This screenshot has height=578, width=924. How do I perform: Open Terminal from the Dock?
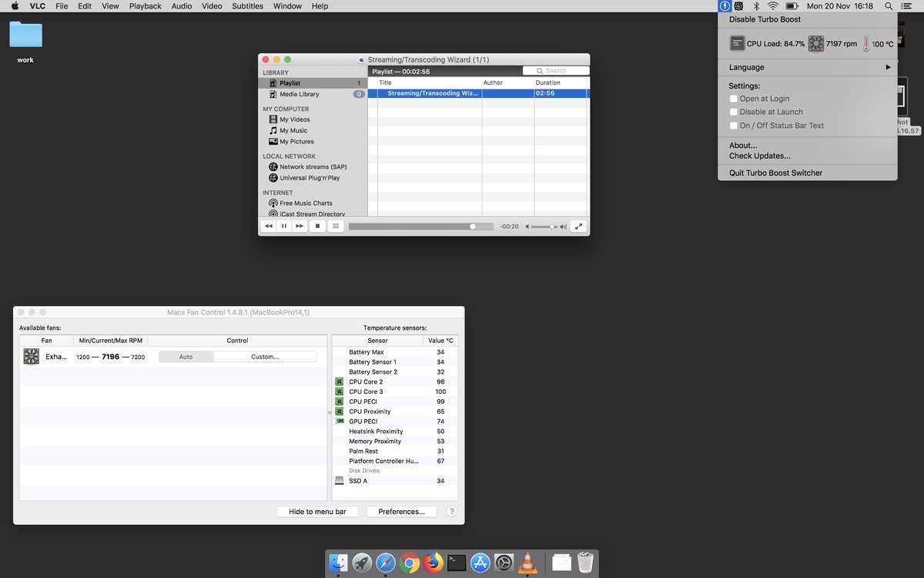tap(457, 563)
